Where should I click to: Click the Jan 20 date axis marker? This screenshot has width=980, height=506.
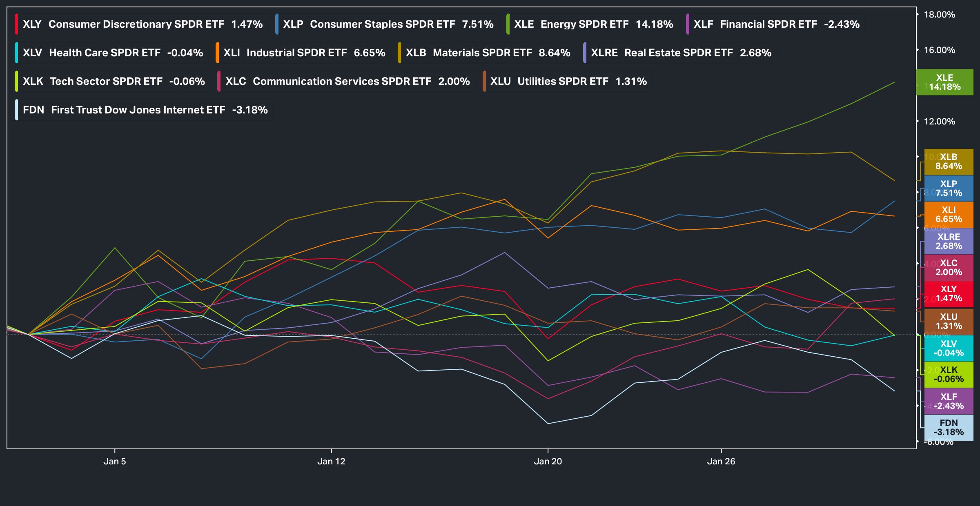pyautogui.click(x=548, y=462)
